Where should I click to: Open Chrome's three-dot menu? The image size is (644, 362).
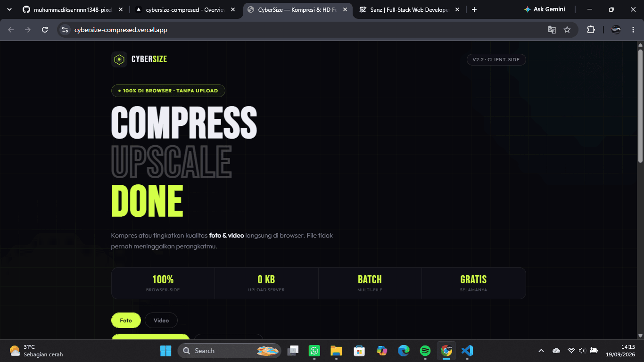pyautogui.click(x=633, y=30)
